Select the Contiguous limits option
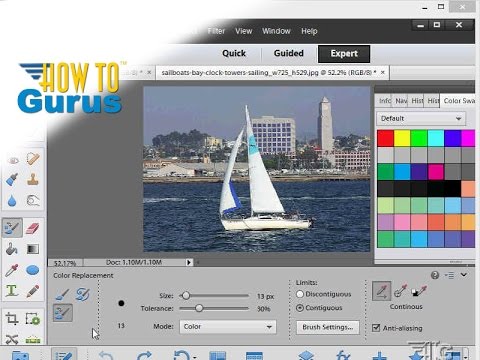 (x=319, y=308)
